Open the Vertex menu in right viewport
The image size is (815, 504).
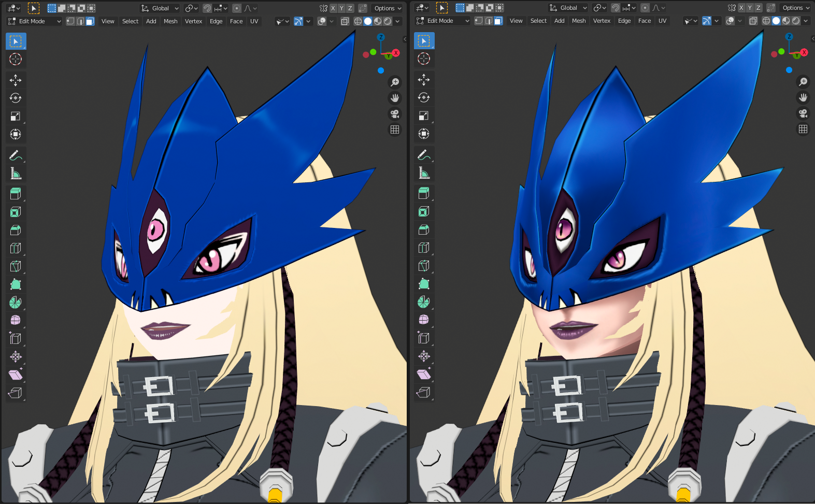602,21
